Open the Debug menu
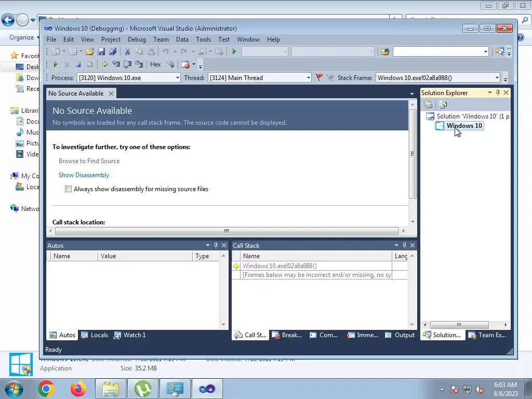The height and width of the screenshot is (399, 532). (x=137, y=39)
